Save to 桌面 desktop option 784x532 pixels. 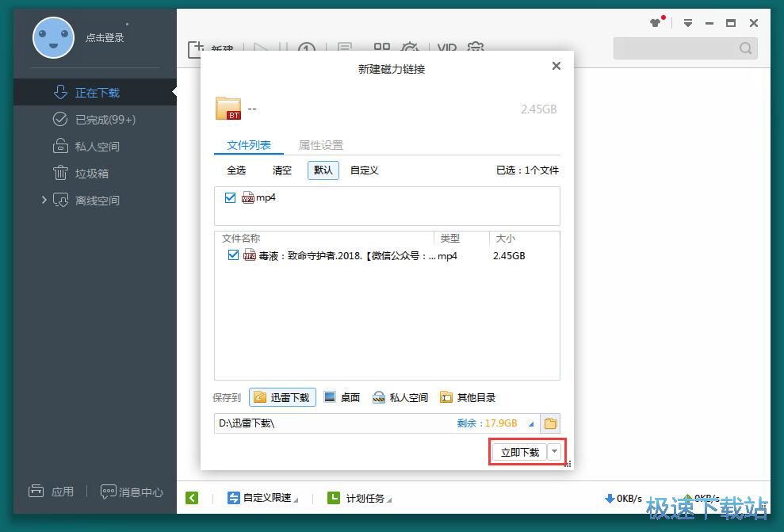tap(342, 397)
